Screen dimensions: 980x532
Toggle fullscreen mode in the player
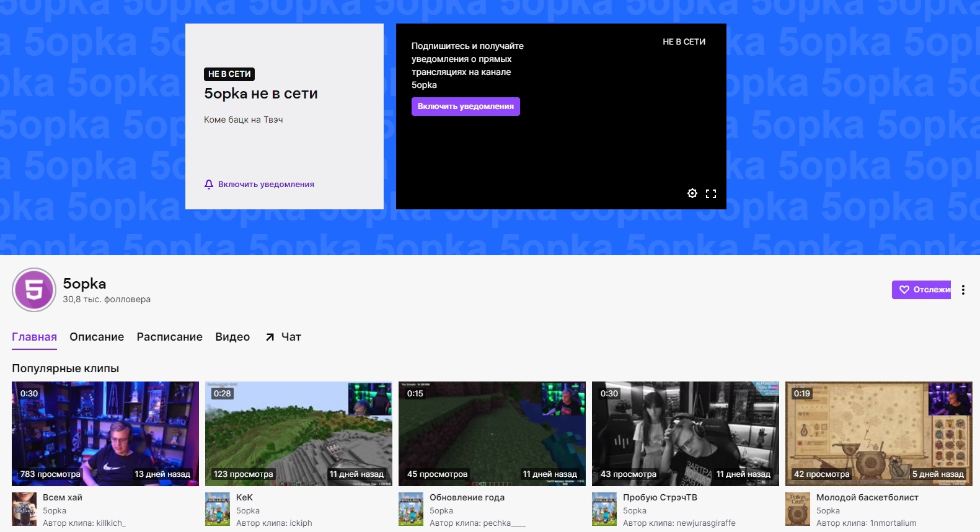[x=711, y=194]
